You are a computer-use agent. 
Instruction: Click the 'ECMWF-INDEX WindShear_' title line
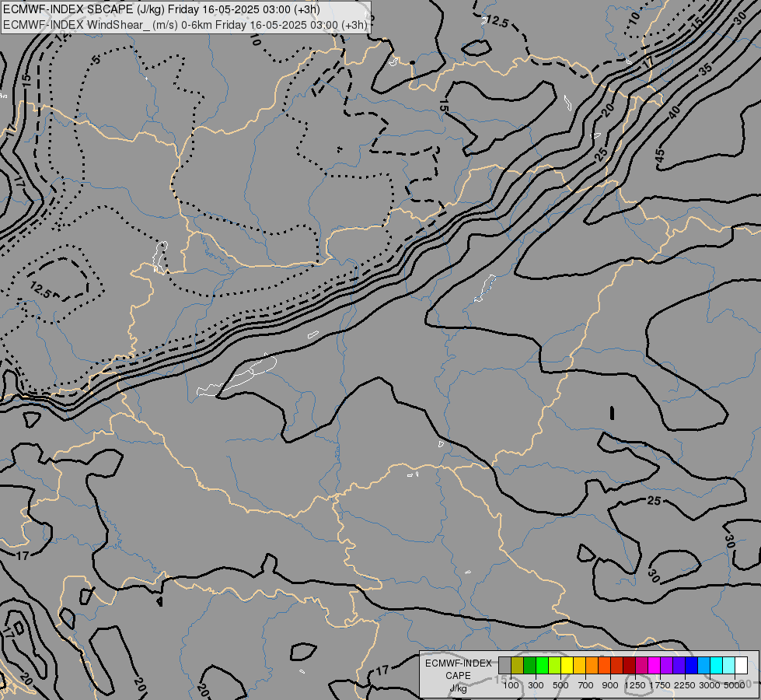point(185,24)
